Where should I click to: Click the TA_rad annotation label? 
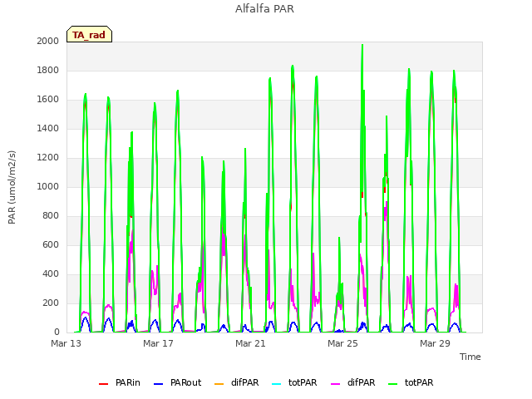click(x=89, y=35)
